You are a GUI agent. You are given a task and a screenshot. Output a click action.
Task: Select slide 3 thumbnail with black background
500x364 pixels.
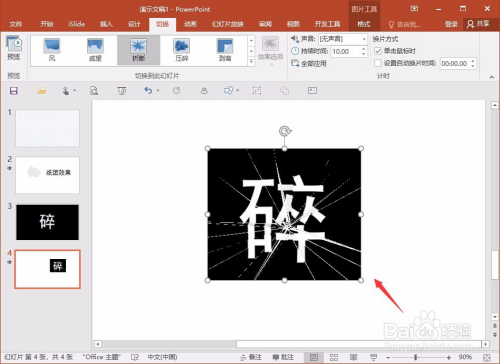click(47, 222)
